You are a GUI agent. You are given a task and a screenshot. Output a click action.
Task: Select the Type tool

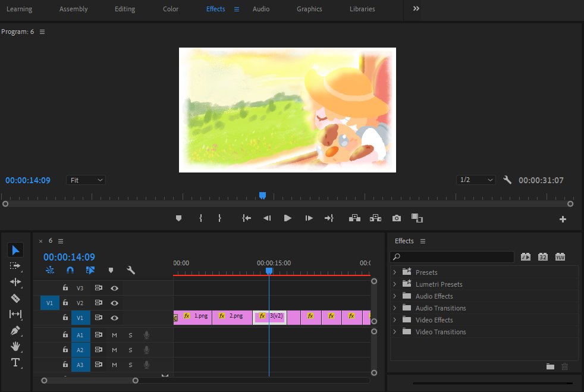(15, 363)
